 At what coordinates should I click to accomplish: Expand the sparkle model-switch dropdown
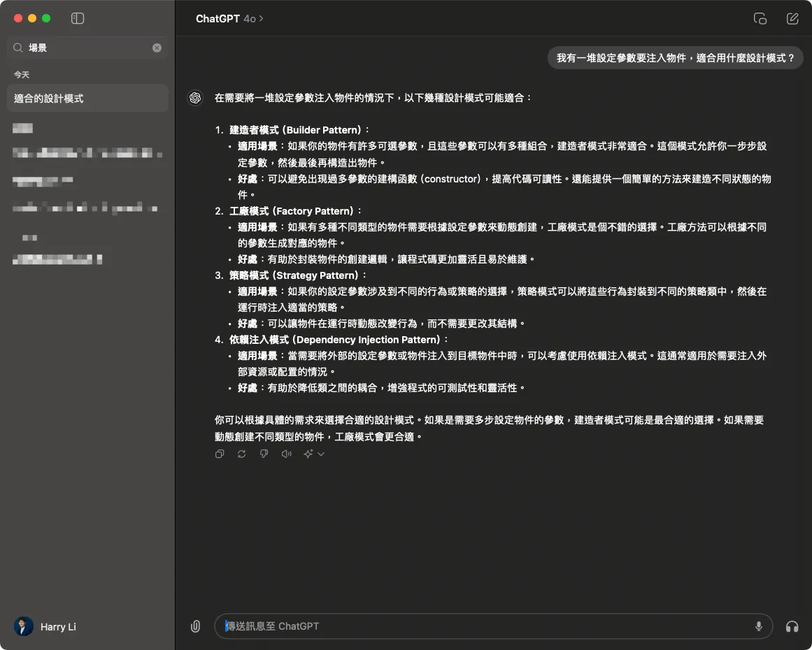[x=314, y=454]
